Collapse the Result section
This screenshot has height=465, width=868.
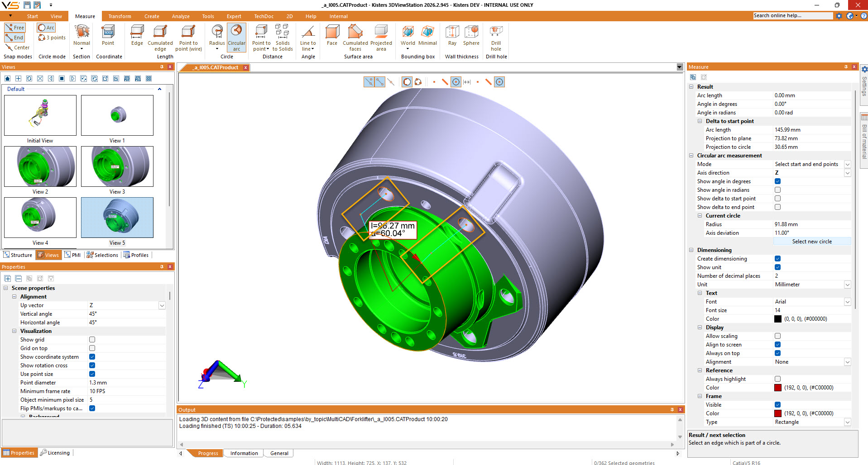click(691, 87)
